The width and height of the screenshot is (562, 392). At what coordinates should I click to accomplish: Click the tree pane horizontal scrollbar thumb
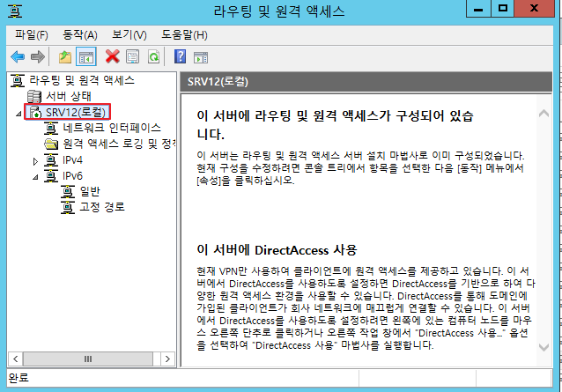click(88, 359)
